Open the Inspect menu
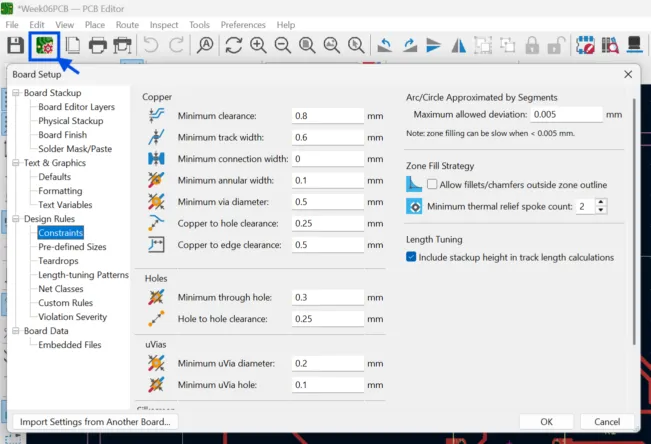This screenshot has width=651, height=444. [164, 25]
